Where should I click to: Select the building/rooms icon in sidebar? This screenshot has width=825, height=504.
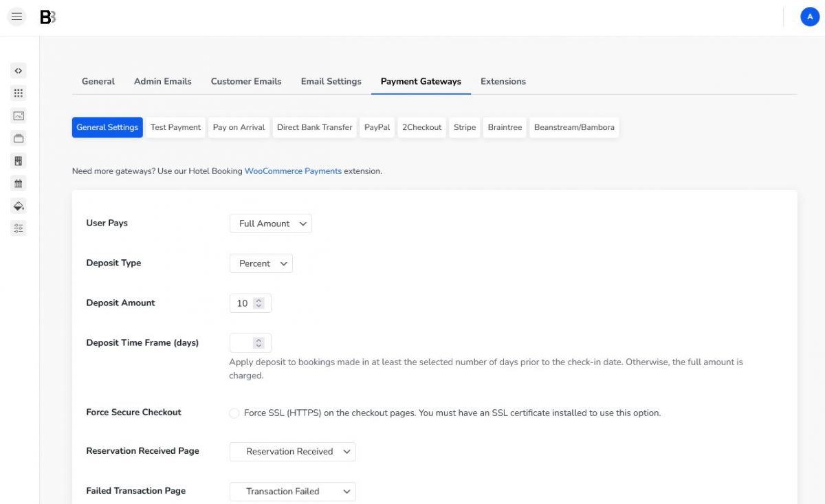[18, 160]
